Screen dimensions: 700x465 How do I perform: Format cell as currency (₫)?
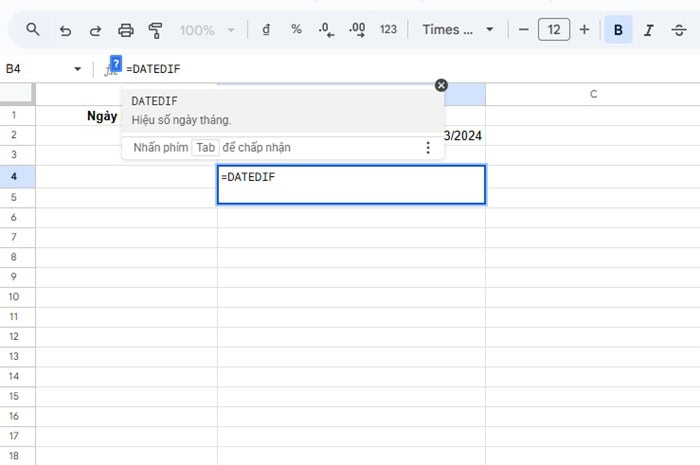pyautogui.click(x=266, y=30)
